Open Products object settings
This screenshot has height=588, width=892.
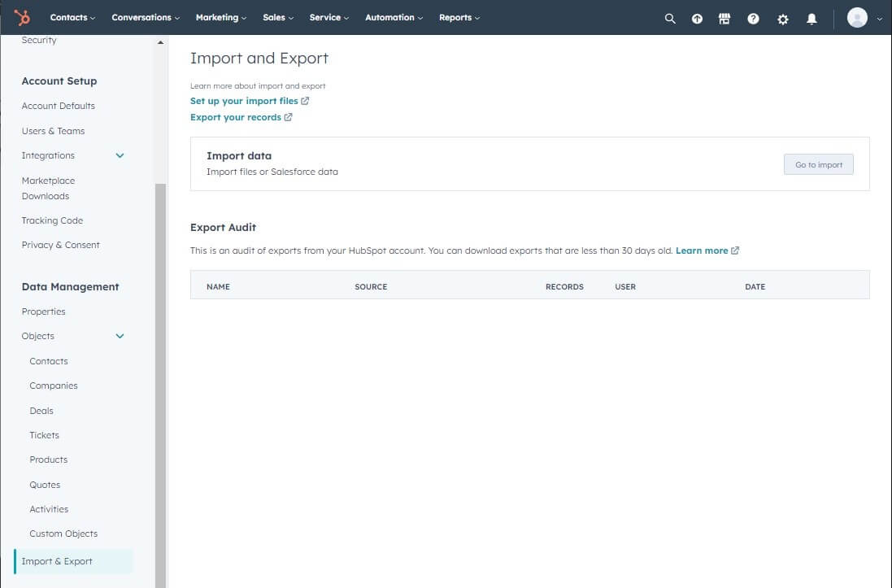48,460
